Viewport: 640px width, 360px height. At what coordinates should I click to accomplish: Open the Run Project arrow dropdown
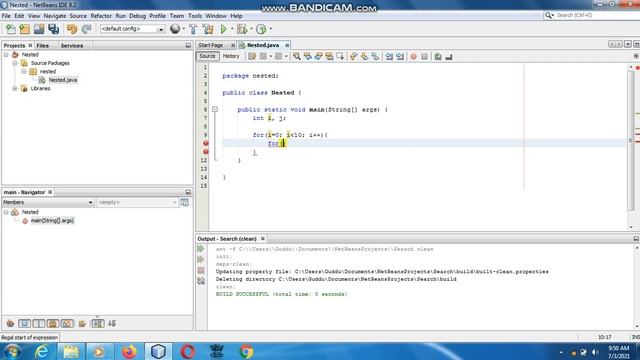click(231, 29)
